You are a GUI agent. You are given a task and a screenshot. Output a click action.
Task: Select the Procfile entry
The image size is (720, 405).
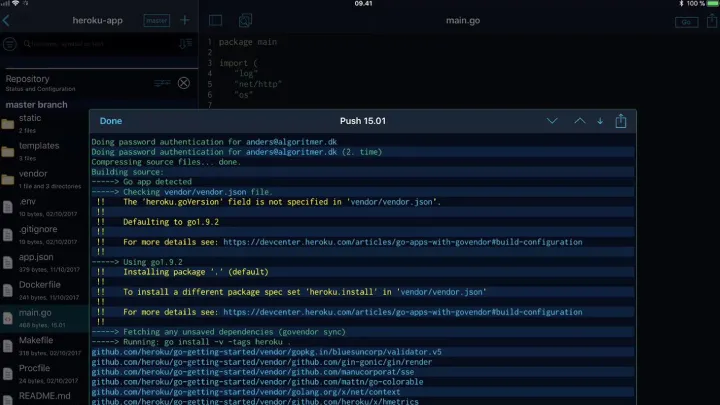click(x=45, y=374)
